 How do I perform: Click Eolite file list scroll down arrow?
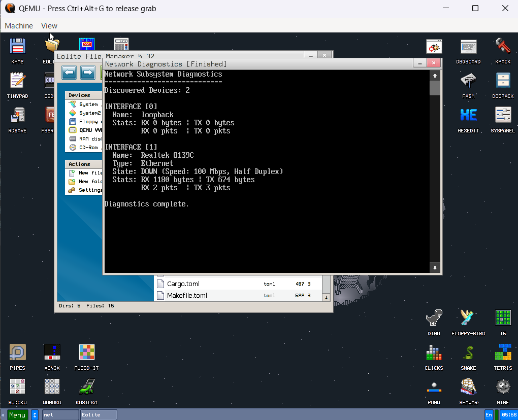click(x=326, y=297)
